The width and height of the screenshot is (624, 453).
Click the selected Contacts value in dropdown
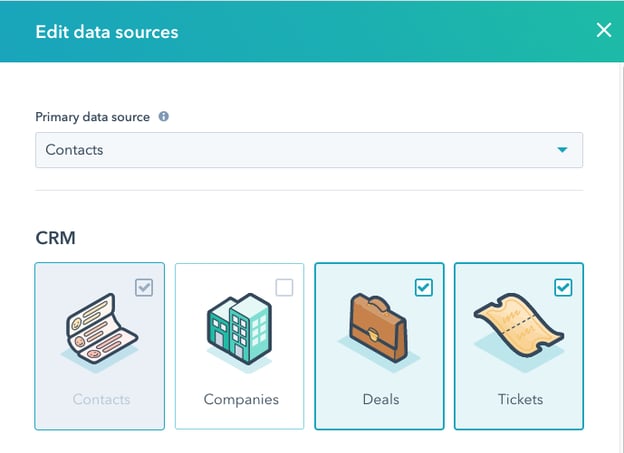(75, 150)
